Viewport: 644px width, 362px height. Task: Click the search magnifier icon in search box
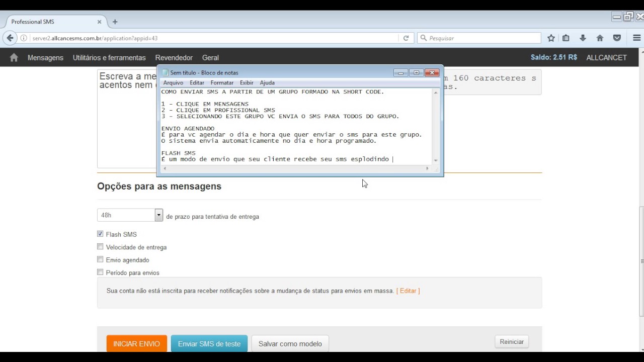424,38
